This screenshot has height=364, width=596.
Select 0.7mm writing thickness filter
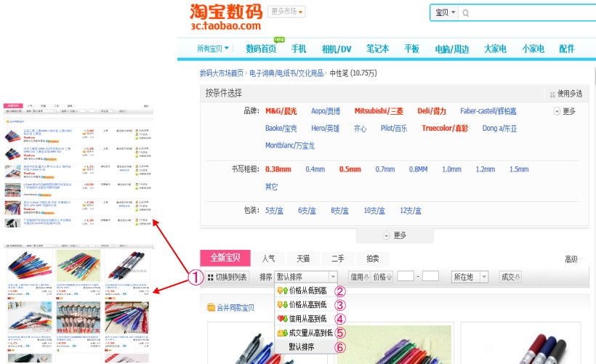click(384, 169)
